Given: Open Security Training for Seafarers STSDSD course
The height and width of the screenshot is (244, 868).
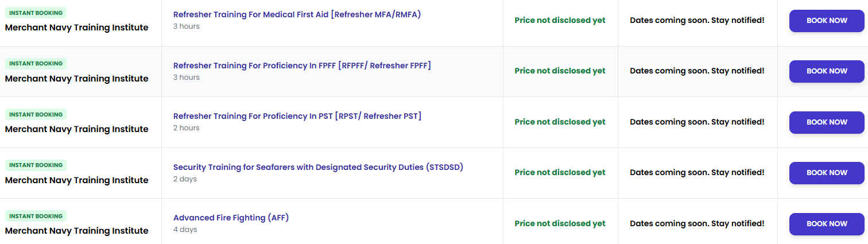Looking at the screenshot, I should coord(318,167).
